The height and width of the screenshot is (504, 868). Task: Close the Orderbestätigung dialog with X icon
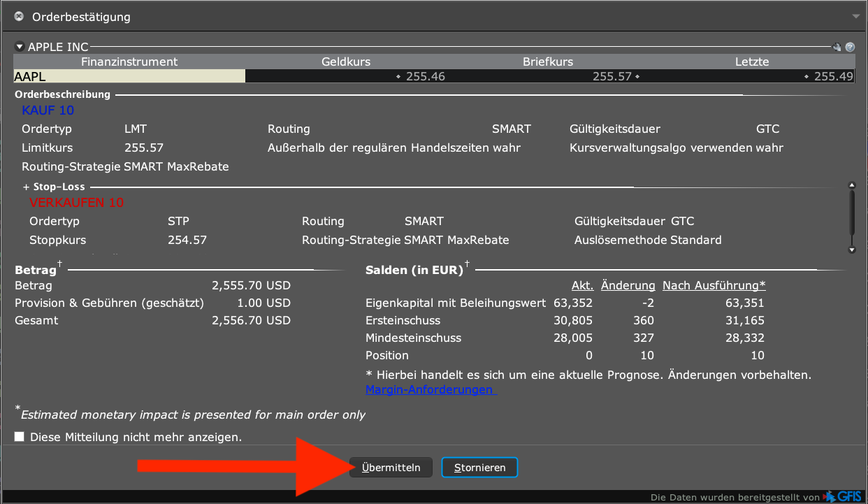point(19,16)
